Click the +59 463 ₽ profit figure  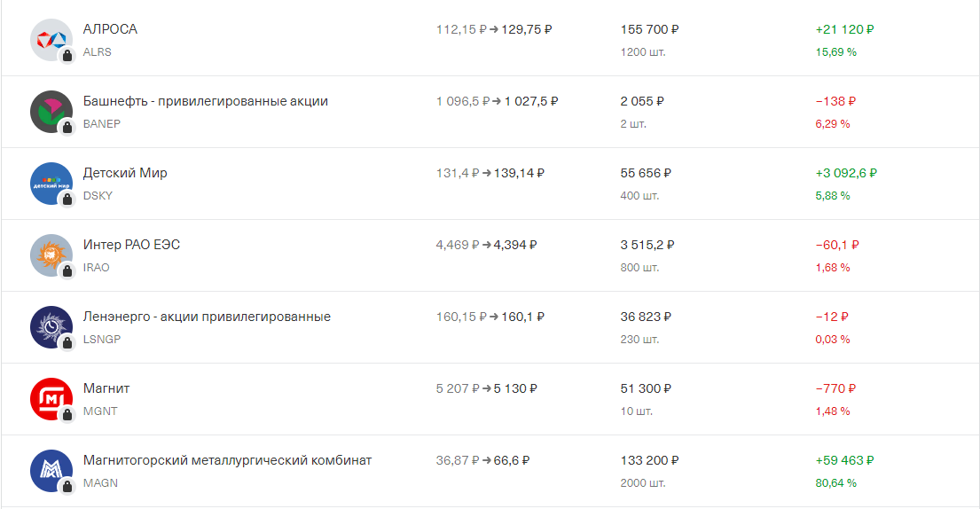point(844,460)
